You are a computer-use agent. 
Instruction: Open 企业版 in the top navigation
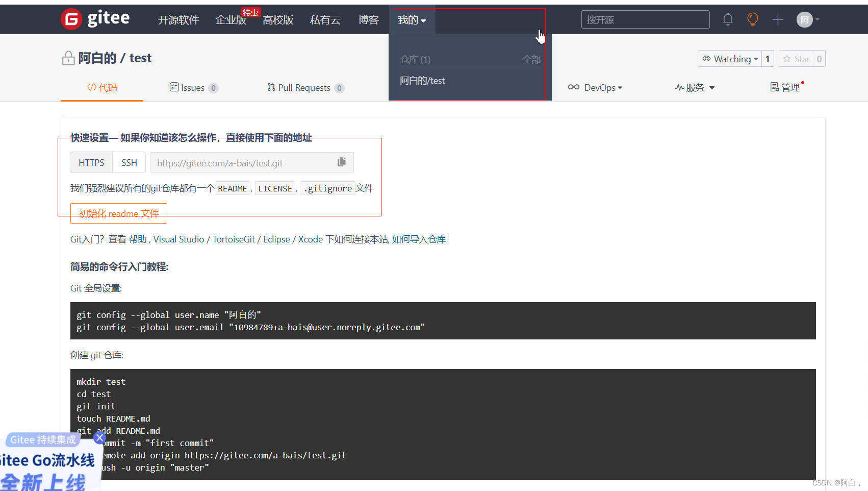231,20
